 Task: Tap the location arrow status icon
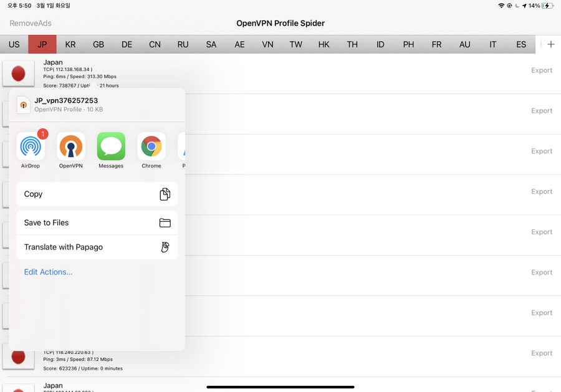pyautogui.click(x=524, y=6)
